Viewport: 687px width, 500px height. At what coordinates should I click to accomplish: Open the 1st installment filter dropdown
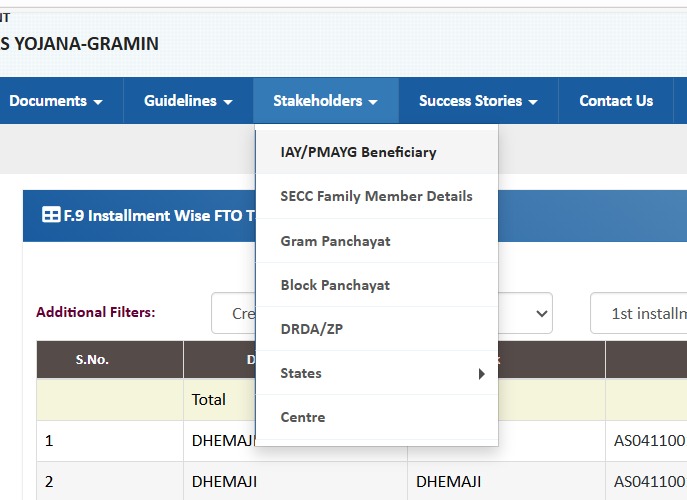tap(639, 313)
